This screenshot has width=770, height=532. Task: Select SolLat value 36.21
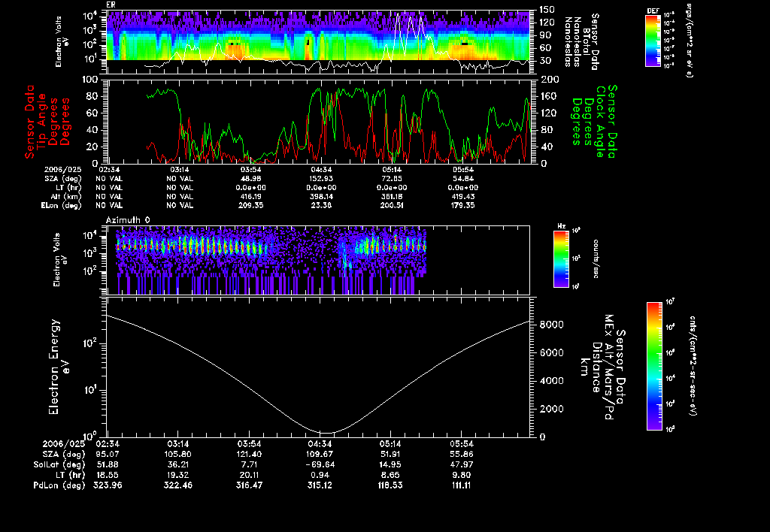(178, 464)
